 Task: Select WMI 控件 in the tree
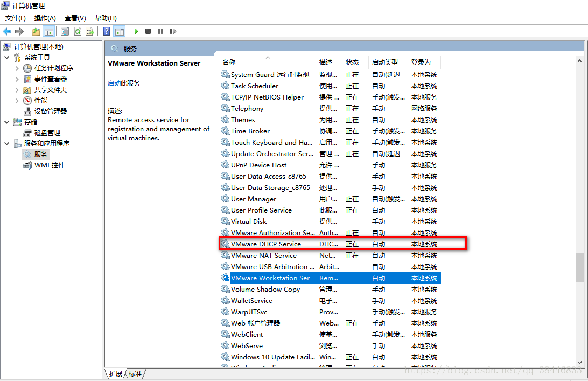tap(50, 165)
